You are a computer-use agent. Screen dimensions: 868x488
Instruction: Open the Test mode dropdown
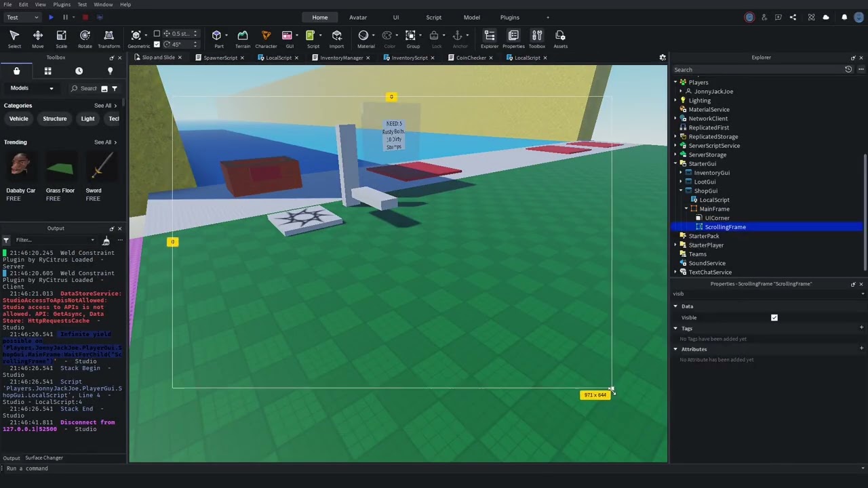pyautogui.click(x=22, y=17)
